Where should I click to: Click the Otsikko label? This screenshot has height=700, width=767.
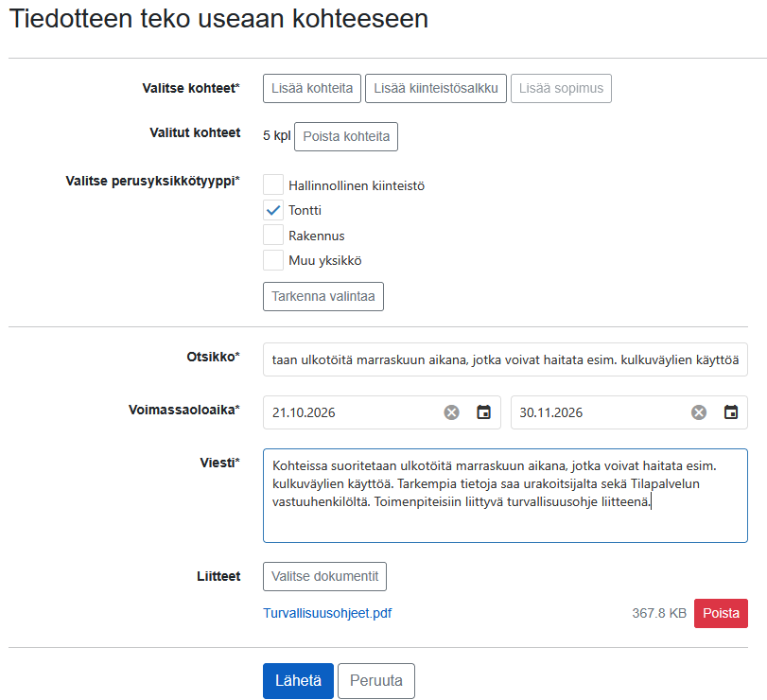[x=214, y=357]
